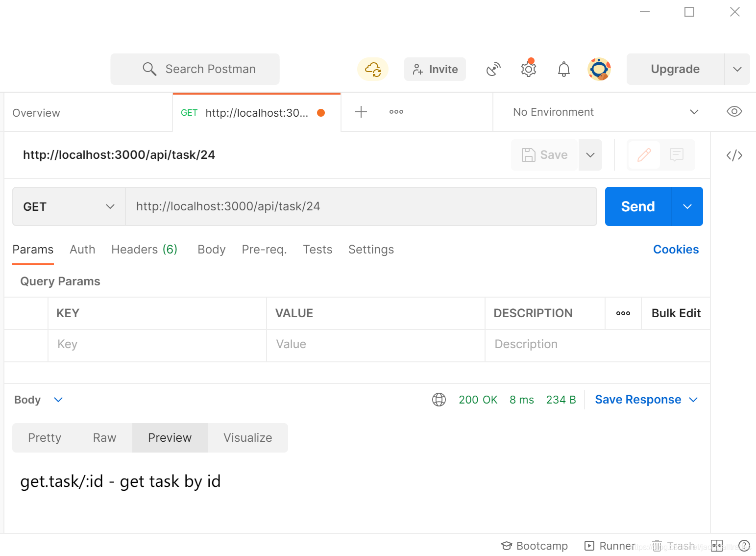Screen dimensions: 756x556
Task: Click the Upgrade button
Action: click(x=675, y=69)
